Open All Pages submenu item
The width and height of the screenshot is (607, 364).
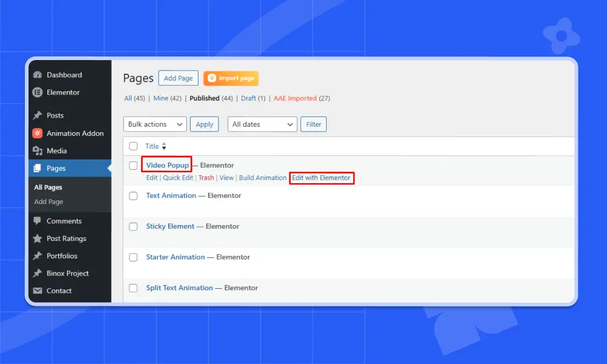point(48,187)
